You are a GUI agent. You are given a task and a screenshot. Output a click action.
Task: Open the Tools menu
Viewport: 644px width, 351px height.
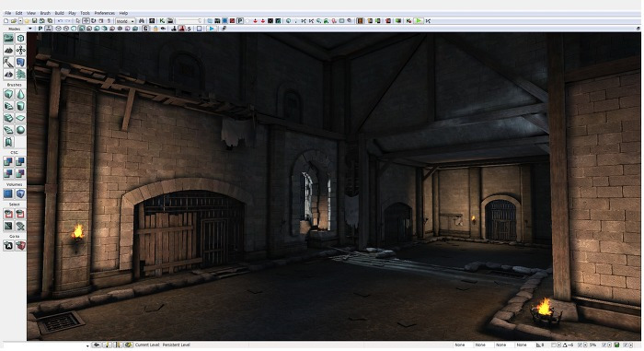[x=85, y=13]
